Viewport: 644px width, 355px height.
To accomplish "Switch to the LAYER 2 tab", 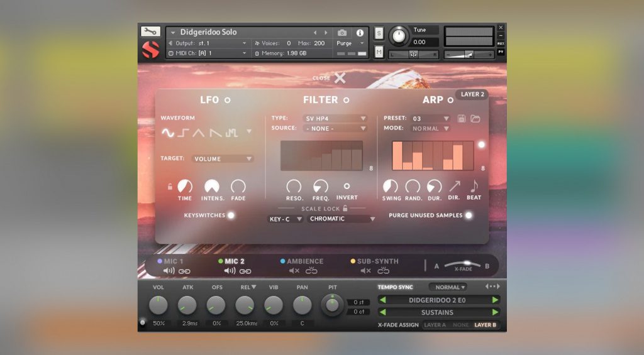I will click(x=472, y=94).
